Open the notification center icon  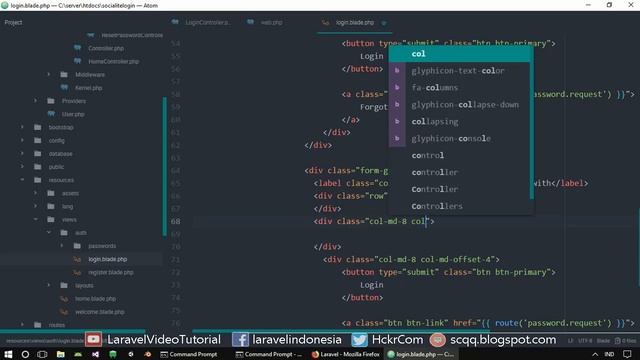click(x=628, y=354)
